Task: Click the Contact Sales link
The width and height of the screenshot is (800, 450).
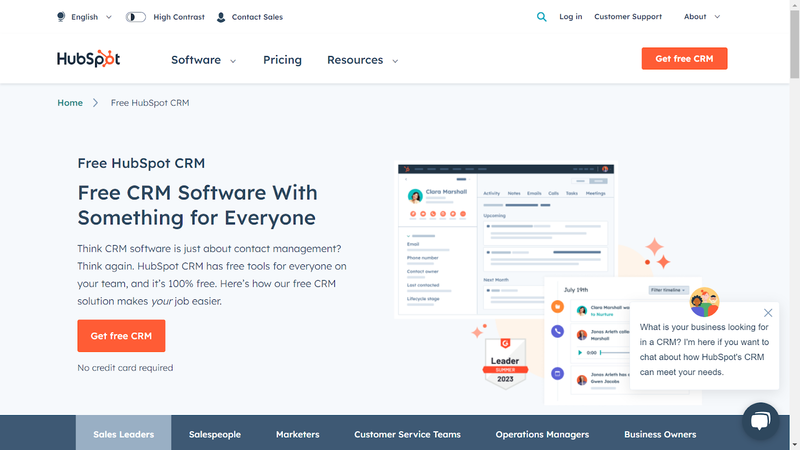Action: coord(257,17)
